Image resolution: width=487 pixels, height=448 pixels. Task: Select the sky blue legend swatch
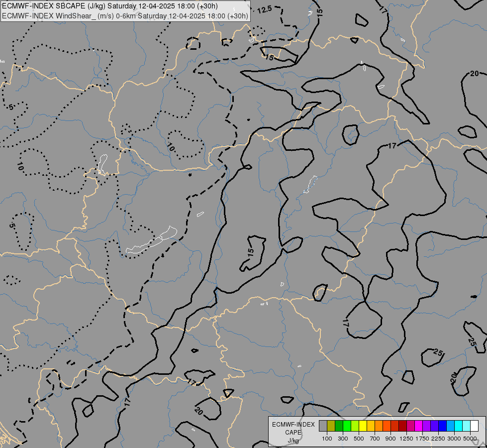tap(451, 426)
